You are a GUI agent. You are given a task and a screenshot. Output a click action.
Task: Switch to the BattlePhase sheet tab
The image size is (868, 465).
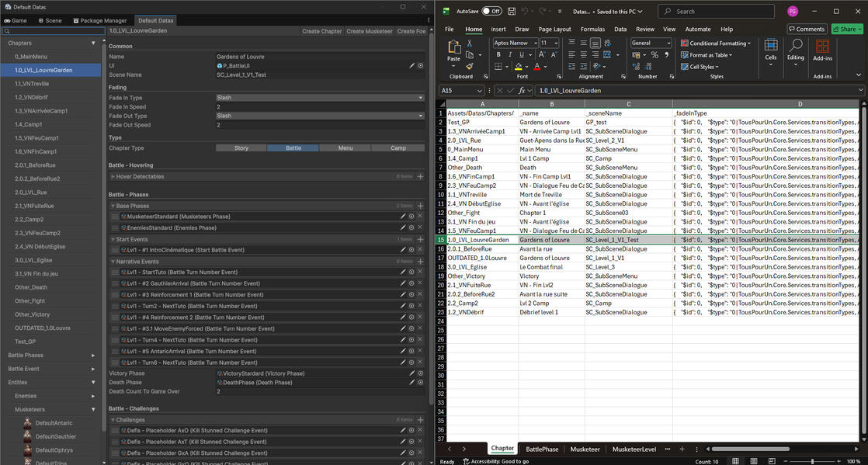coord(543,449)
